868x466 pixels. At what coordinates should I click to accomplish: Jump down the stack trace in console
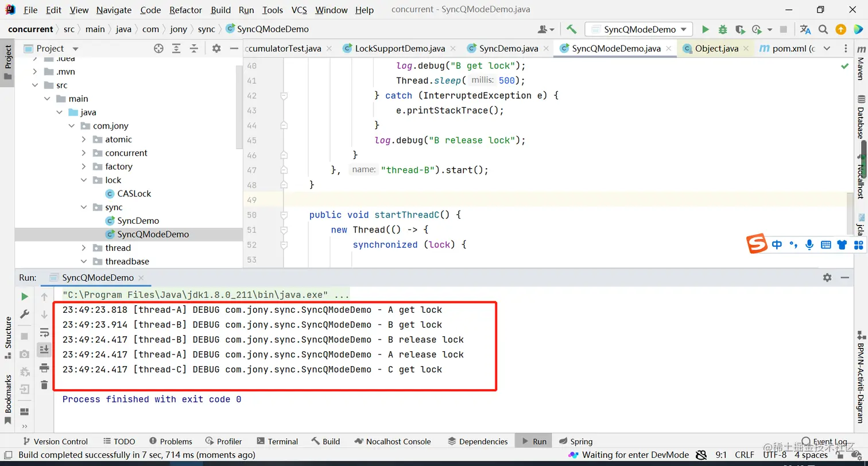[x=44, y=314]
